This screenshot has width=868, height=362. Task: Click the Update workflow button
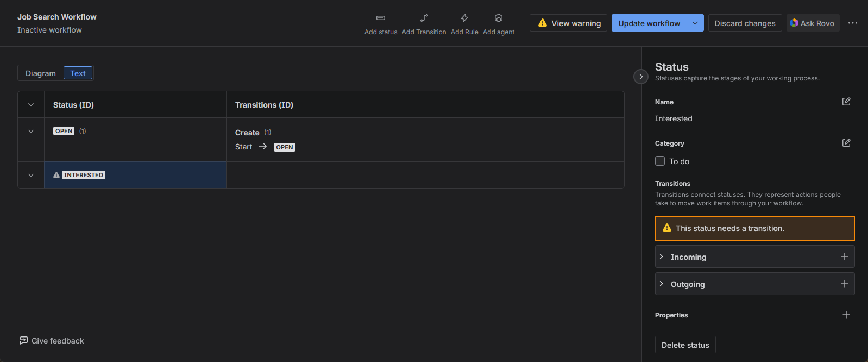pos(649,23)
